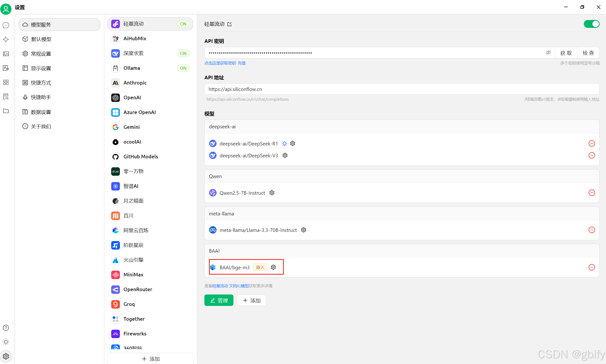Viewport: 606px width, 364px height.
Task: Open the 数据设置 settings menu
Action: (x=41, y=112)
